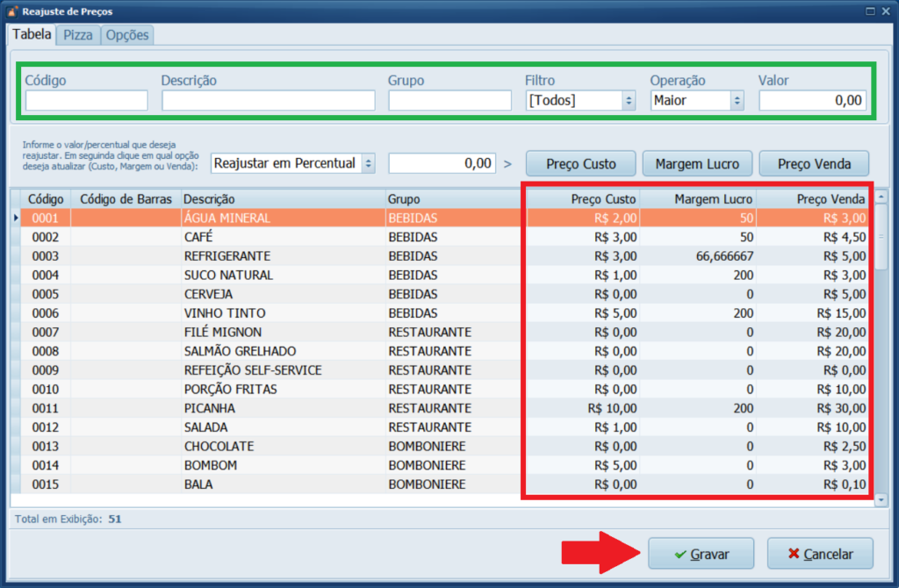Viewport: 899px width, 588px height.
Task: Click the Grupo filter field
Action: click(x=449, y=101)
